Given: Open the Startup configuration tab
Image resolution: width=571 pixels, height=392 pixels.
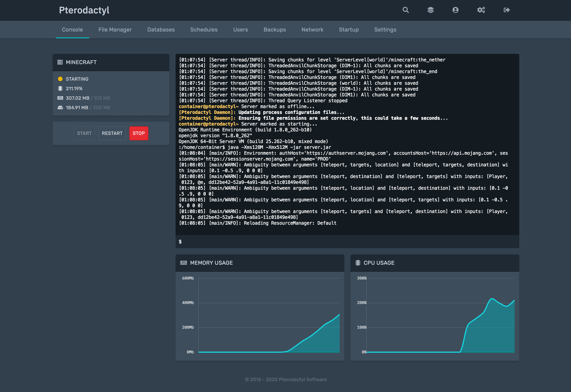Looking at the screenshot, I should click(x=349, y=30).
